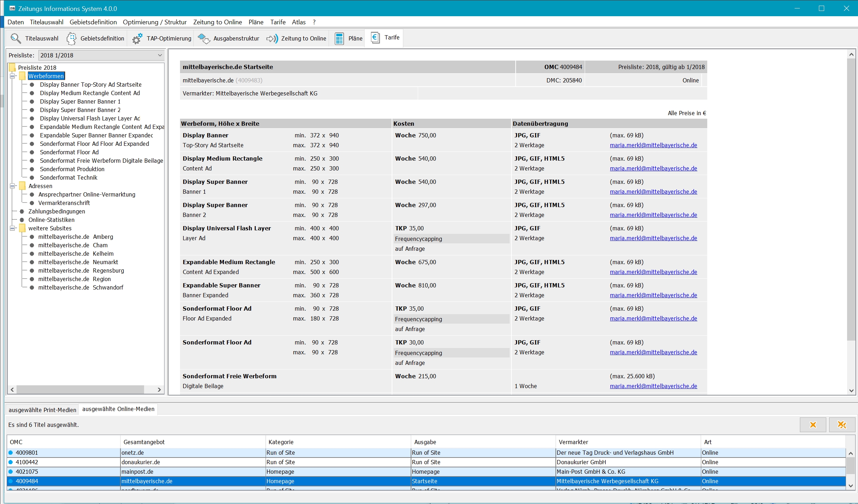
Task: Click the email link in the Display Banner row
Action: click(653, 145)
